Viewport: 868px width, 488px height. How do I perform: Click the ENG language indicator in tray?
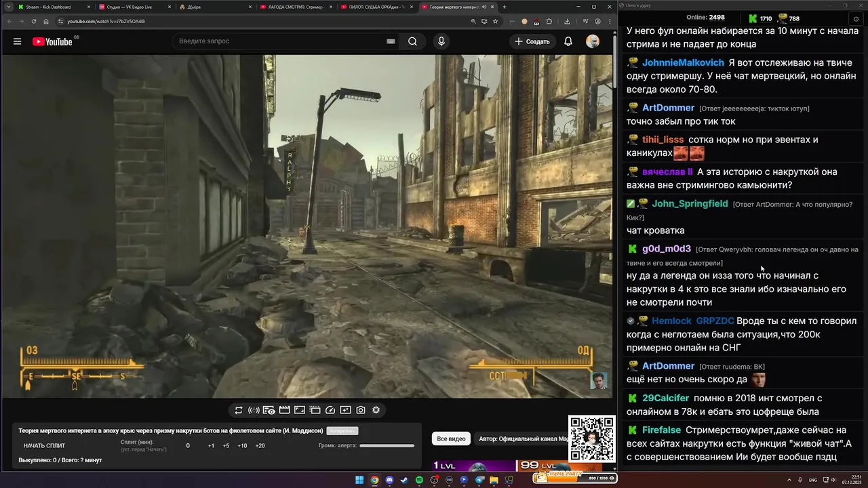coord(813,480)
